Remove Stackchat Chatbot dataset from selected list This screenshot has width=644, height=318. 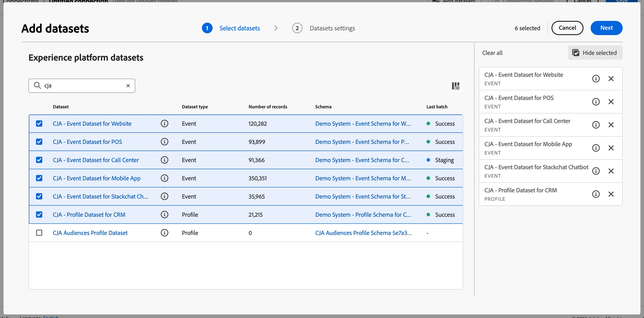611,171
